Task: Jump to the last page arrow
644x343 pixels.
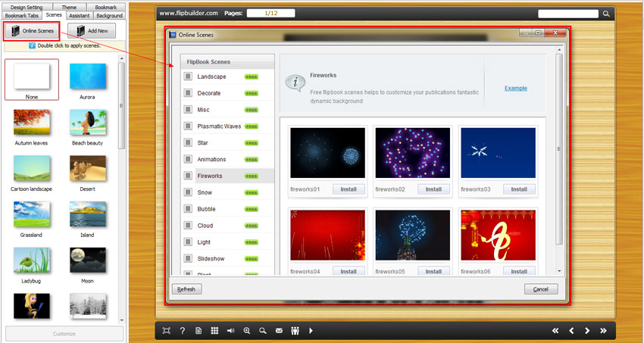Action: click(x=603, y=331)
